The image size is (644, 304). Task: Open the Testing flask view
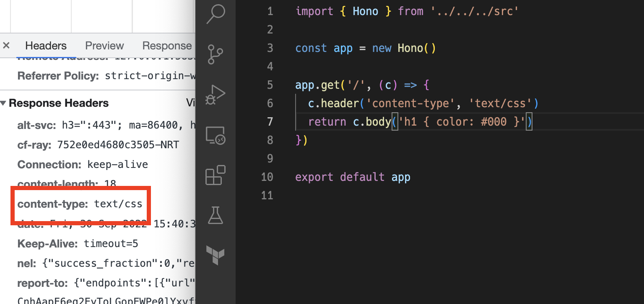[x=216, y=215]
